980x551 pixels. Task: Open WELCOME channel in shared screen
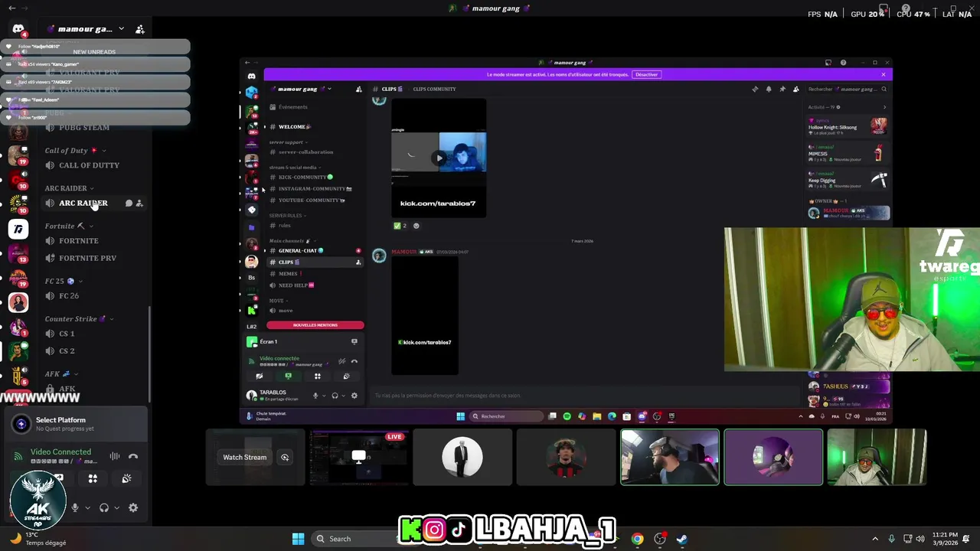point(294,126)
